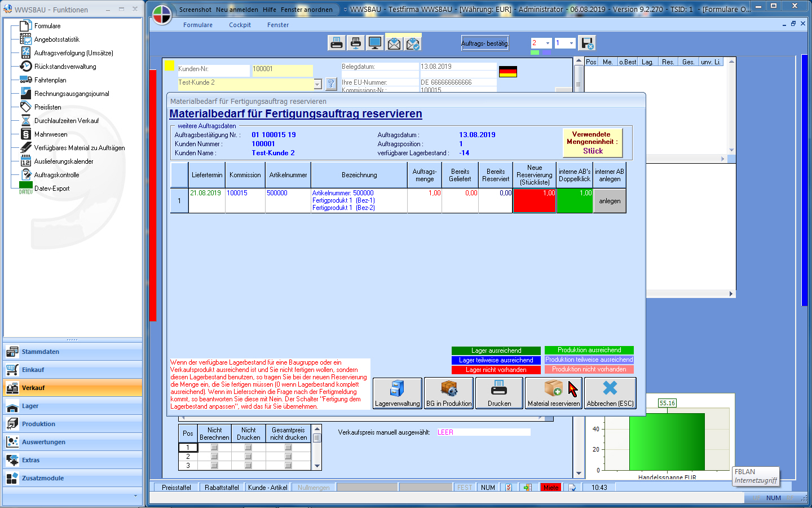Switch to the Produktion module tab
This screenshot has height=508, width=812.
(x=38, y=424)
